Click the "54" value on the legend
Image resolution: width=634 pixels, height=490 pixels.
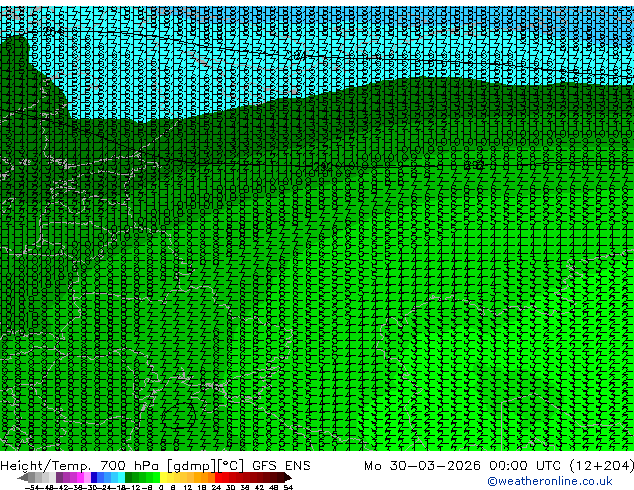[288, 487]
